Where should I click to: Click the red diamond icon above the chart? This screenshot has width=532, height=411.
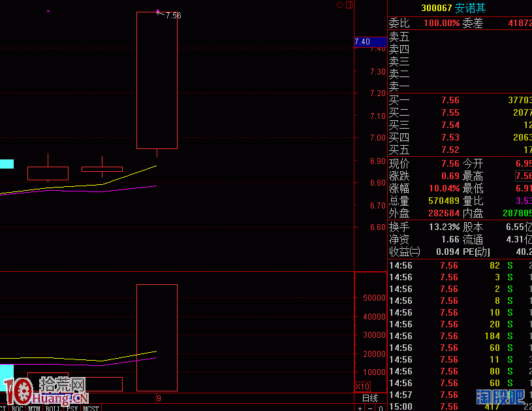(x=339, y=5)
